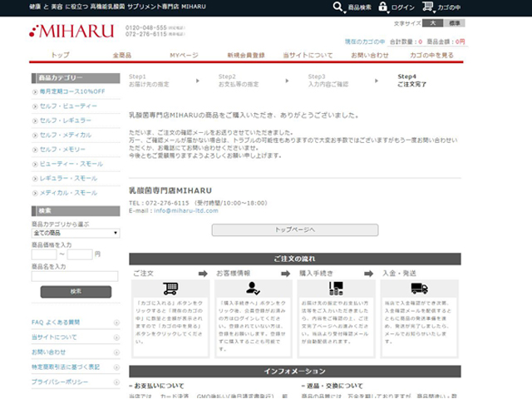Go to the トップ nav tab

click(61, 55)
